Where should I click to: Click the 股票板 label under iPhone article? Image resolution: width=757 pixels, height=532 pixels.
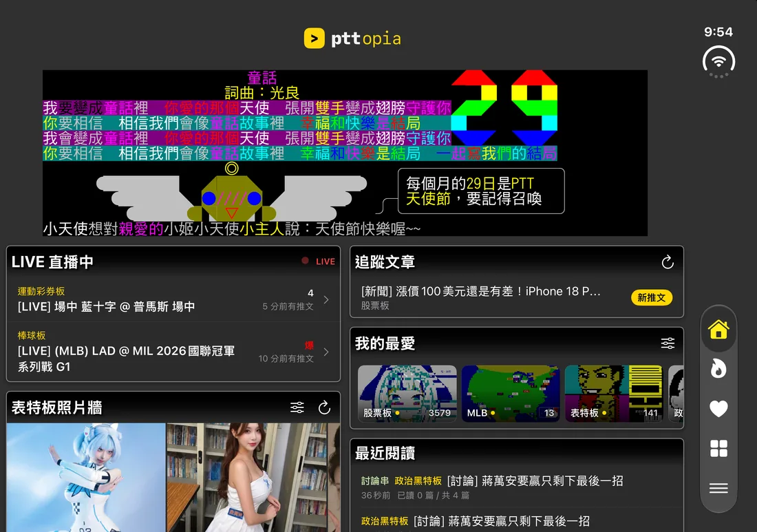tap(375, 306)
